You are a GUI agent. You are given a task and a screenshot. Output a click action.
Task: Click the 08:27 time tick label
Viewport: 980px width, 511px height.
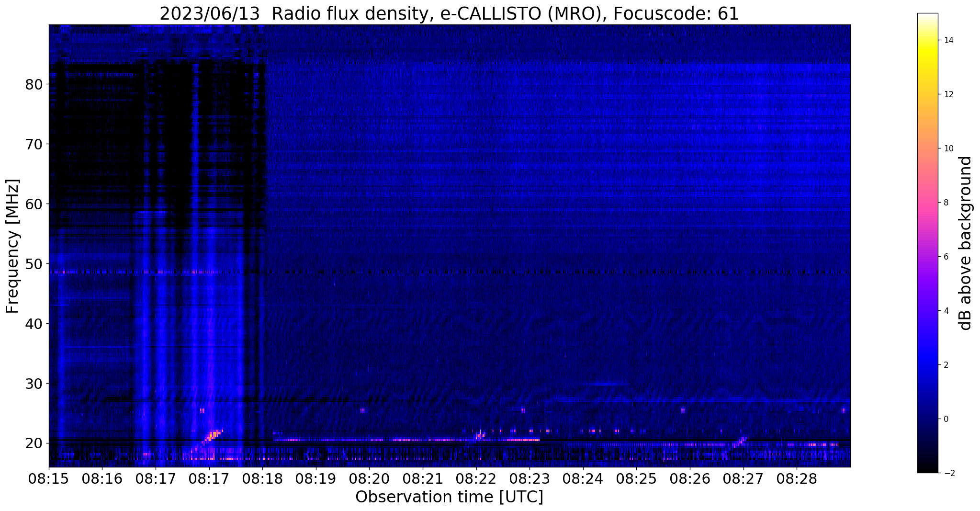click(x=743, y=479)
